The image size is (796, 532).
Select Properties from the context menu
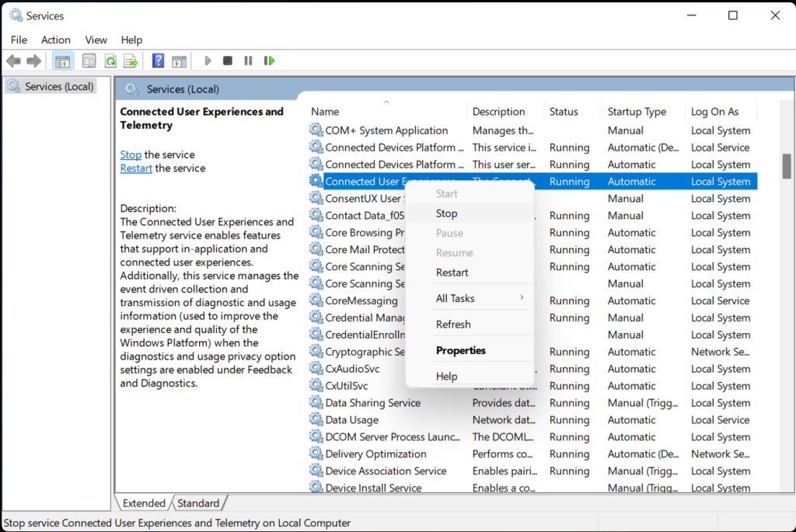[461, 350]
